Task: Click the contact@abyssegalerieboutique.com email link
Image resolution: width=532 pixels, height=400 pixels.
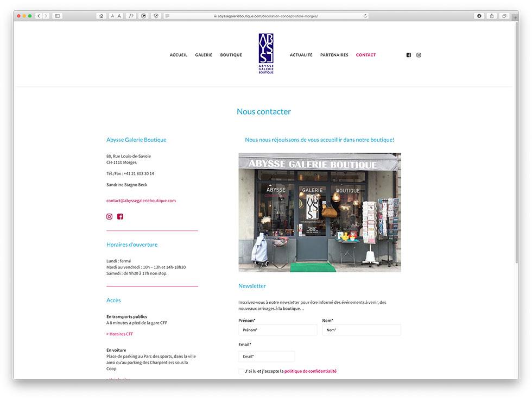Action: 141,201
